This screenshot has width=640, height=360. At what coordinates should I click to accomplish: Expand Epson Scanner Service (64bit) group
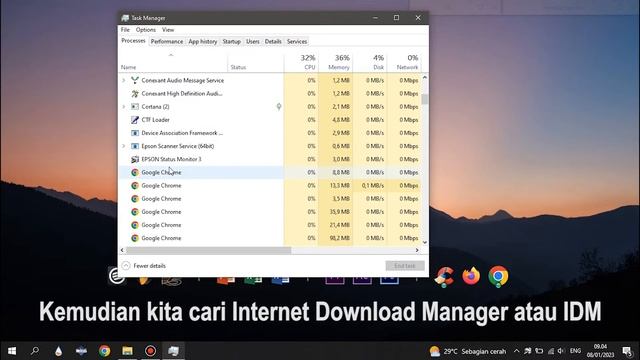click(x=124, y=146)
